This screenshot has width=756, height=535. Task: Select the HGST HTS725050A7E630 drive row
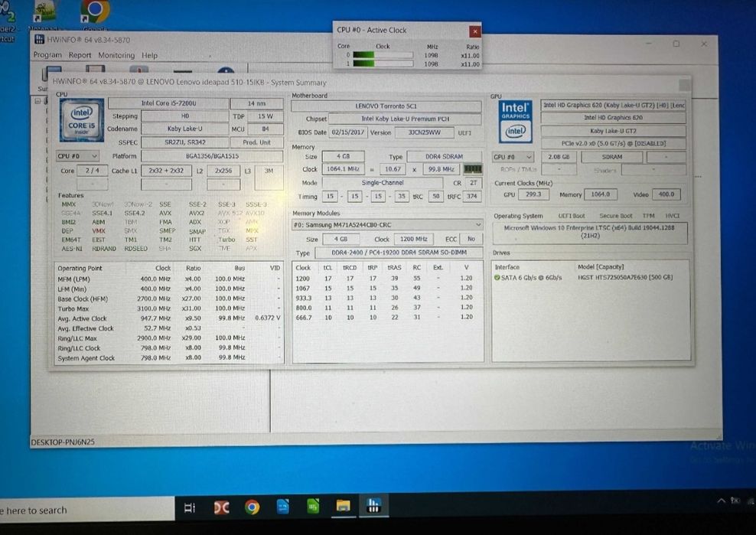pos(590,278)
